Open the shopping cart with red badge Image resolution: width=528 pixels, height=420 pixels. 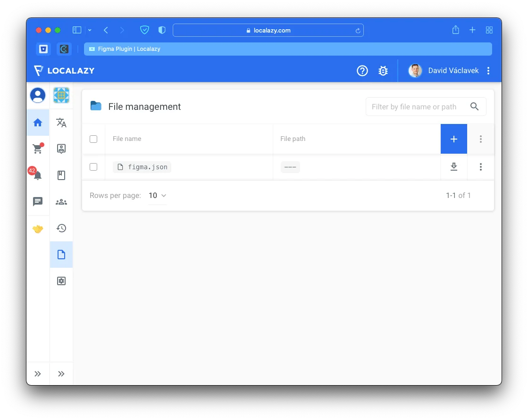pos(38,148)
